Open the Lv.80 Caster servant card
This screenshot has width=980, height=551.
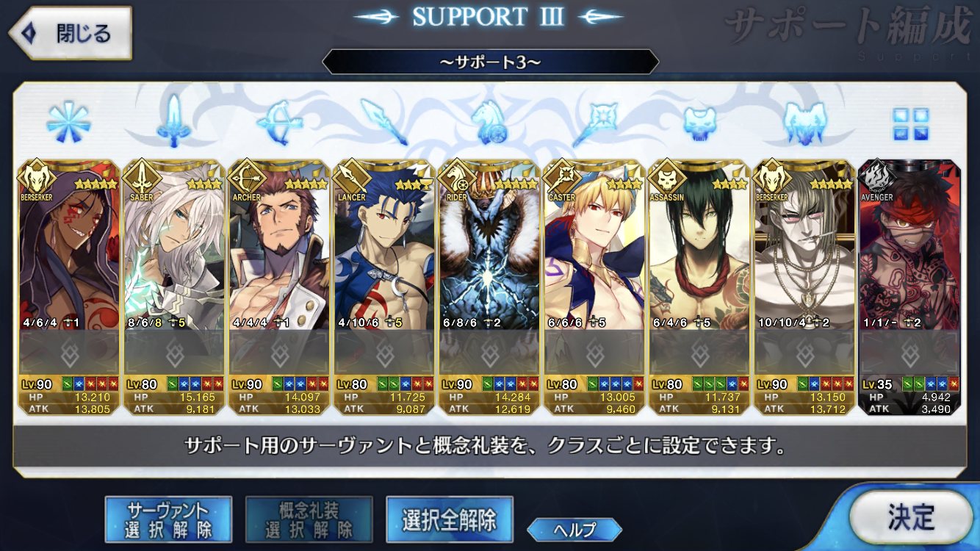594,287
